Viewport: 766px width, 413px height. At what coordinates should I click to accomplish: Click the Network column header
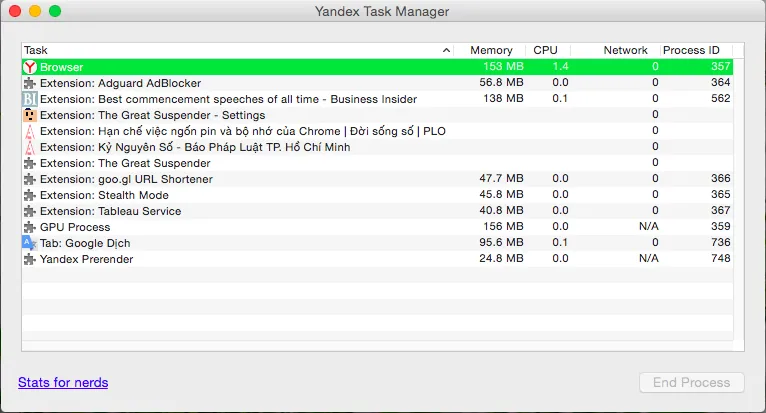(x=625, y=50)
